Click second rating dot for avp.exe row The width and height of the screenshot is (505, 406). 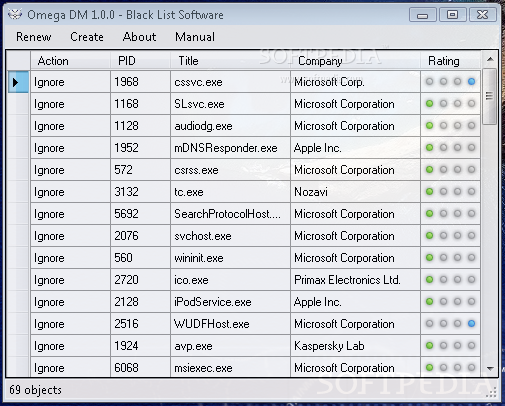point(443,345)
